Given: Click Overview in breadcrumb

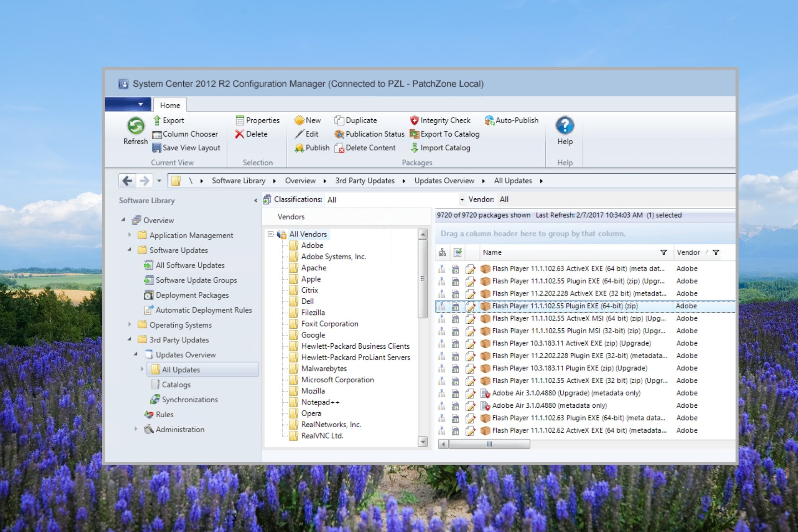Looking at the screenshot, I should (x=300, y=181).
